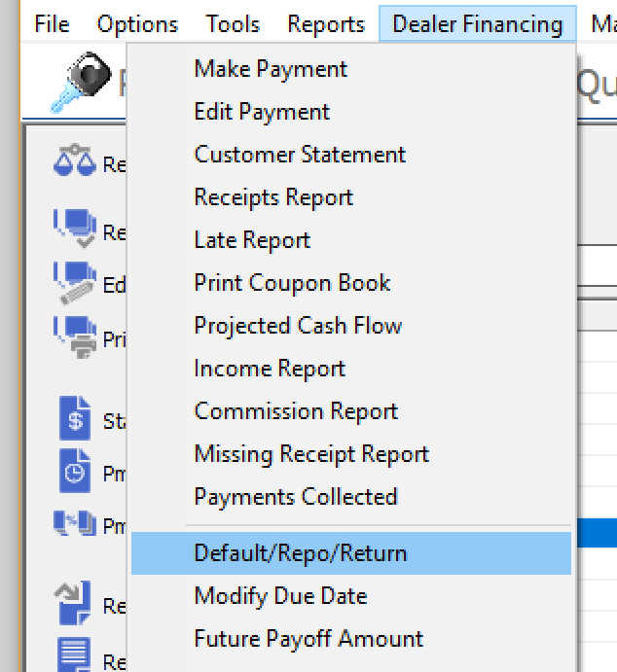
Task: Select Print Coupon Book option
Action: click(x=292, y=283)
